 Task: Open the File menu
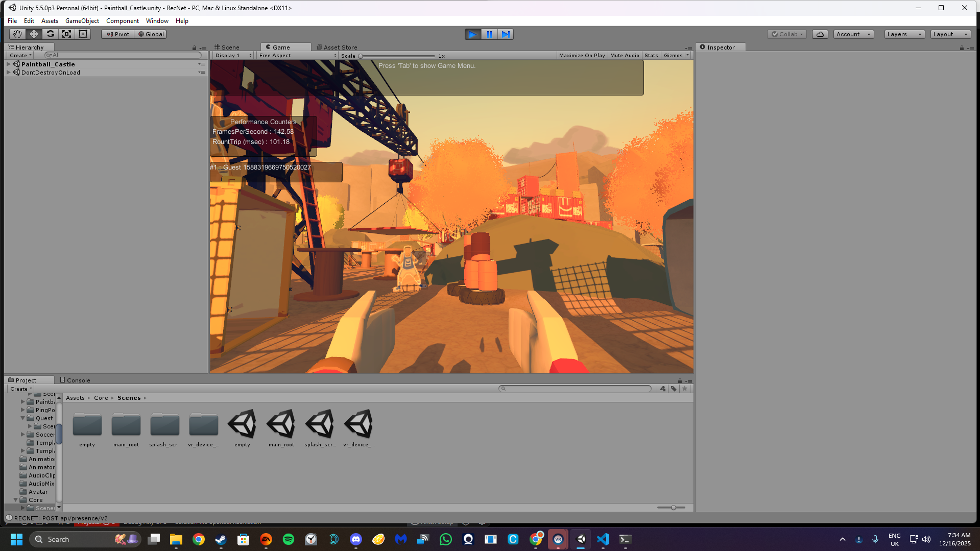[x=12, y=21]
